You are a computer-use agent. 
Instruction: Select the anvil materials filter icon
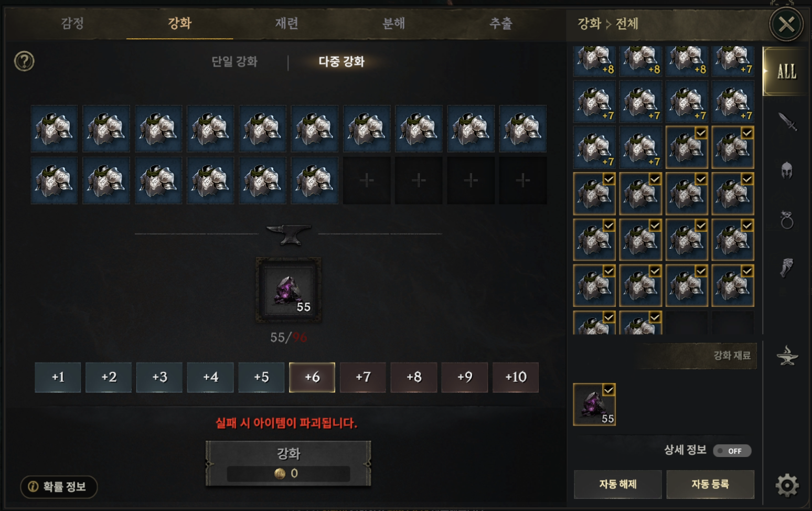click(x=787, y=356)
